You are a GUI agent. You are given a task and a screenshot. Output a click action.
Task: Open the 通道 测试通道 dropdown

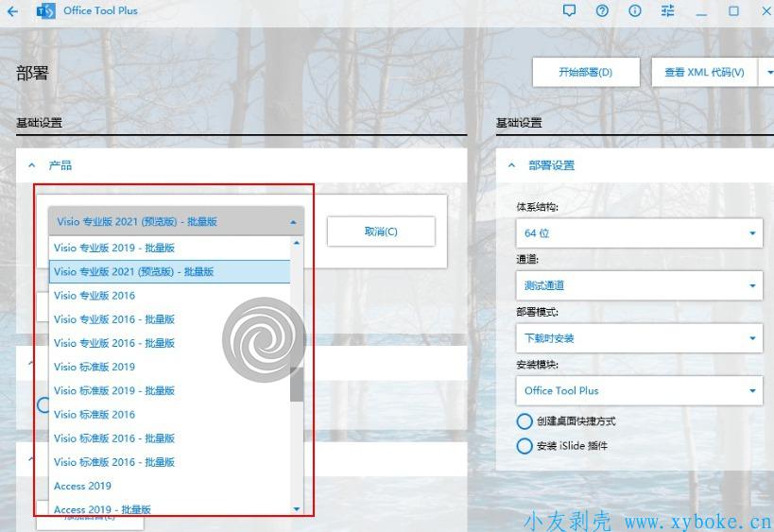(x=640, y=285)
